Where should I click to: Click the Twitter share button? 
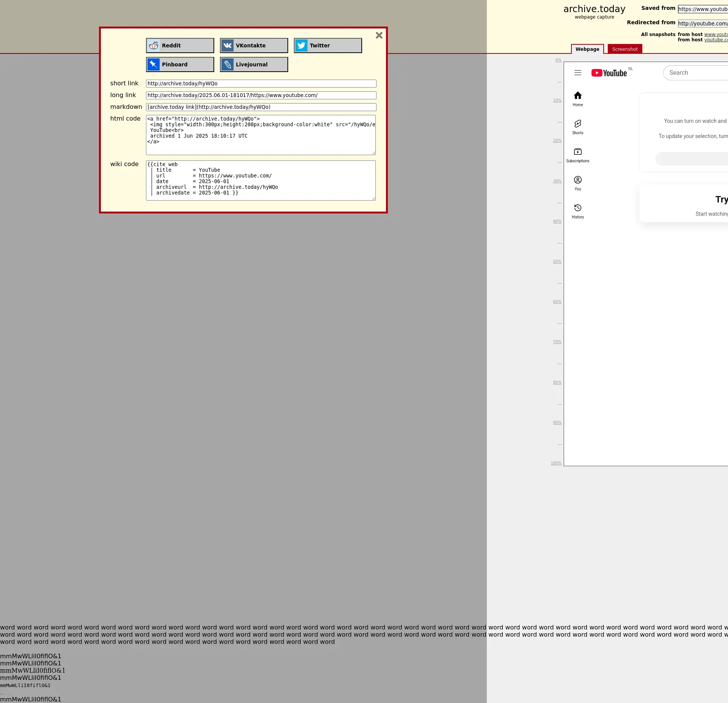click(328, 46)
